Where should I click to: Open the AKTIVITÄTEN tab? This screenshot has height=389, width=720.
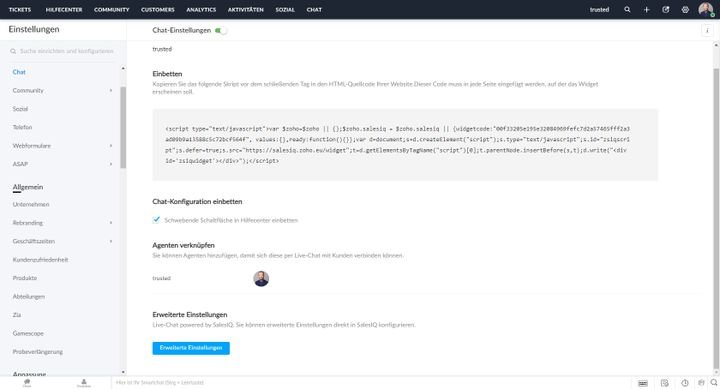[246, 10]
